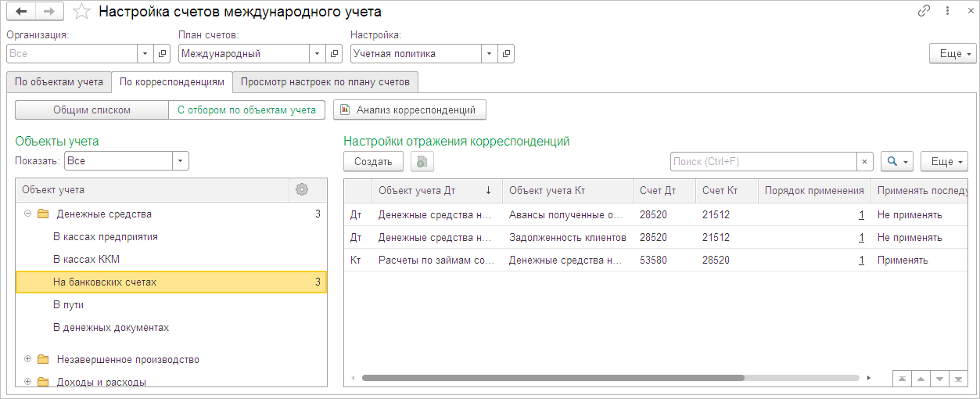This screenshot has height=399, width=980.
Task: Copy link using the chain icon
Action: (x=924, y=11)
